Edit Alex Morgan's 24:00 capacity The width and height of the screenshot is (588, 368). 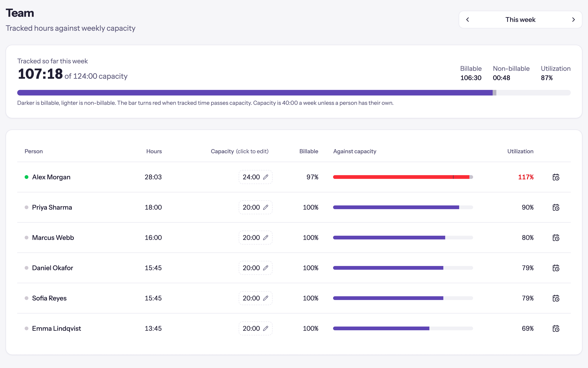pos(255,177)
